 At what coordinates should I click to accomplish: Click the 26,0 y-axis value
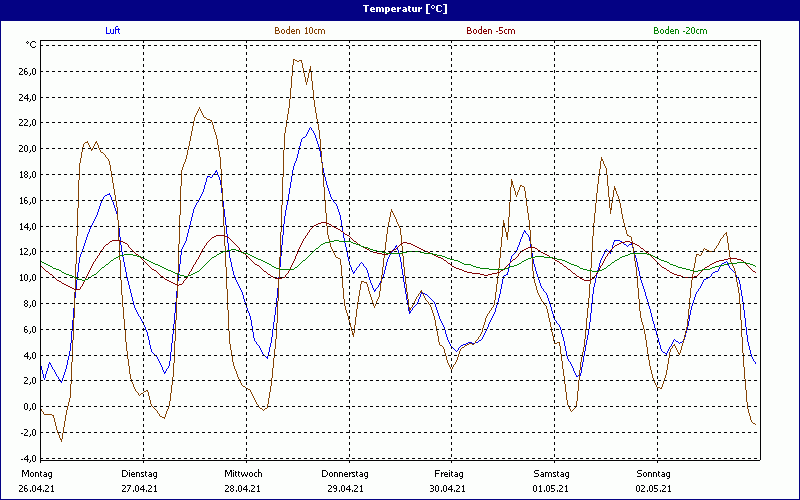(27, 71)
